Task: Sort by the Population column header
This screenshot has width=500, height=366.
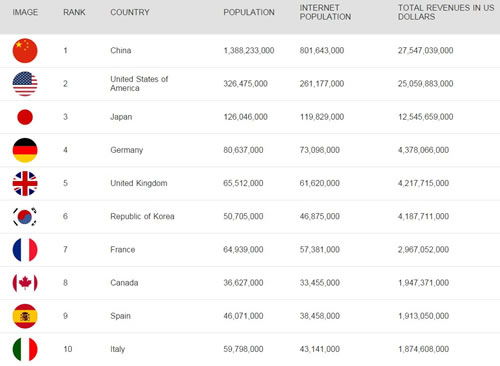Action: pos(249,12)
